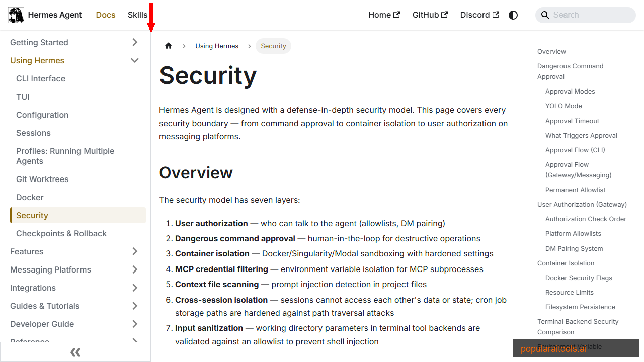Open search via the magnifying glass icon
The width and height of the screenshot is (644, 362).
[x=545, y=15]
